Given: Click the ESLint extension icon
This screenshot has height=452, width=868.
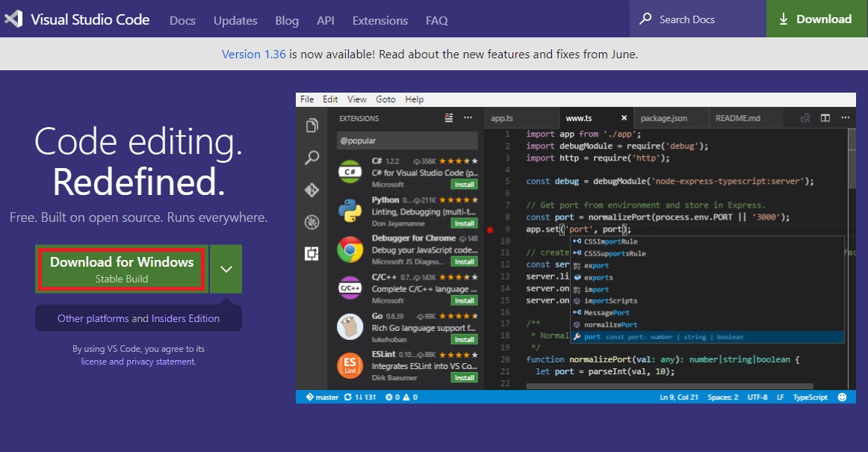Looking at the screenshot, I should 350,365.
